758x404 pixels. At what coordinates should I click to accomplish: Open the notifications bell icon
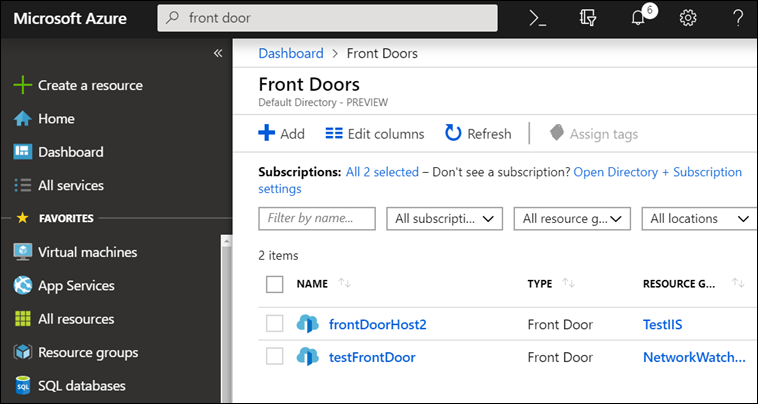coord(638,18)
